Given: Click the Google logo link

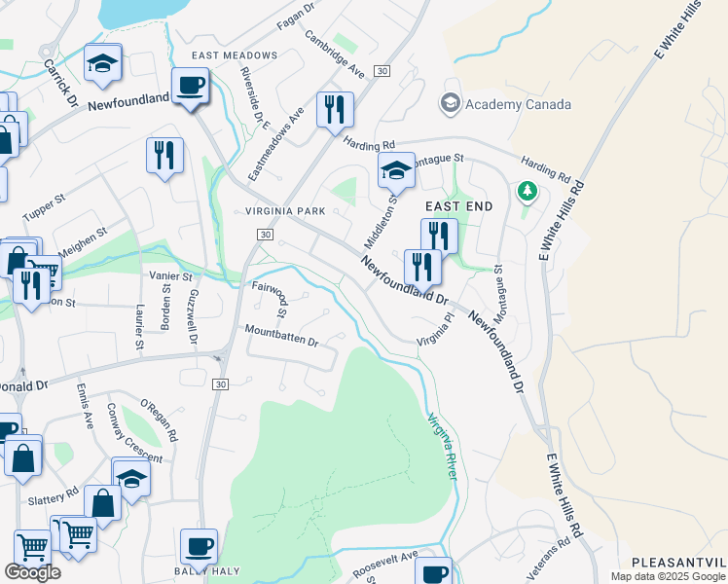Looking at the screenshot, I should [32, 572].
